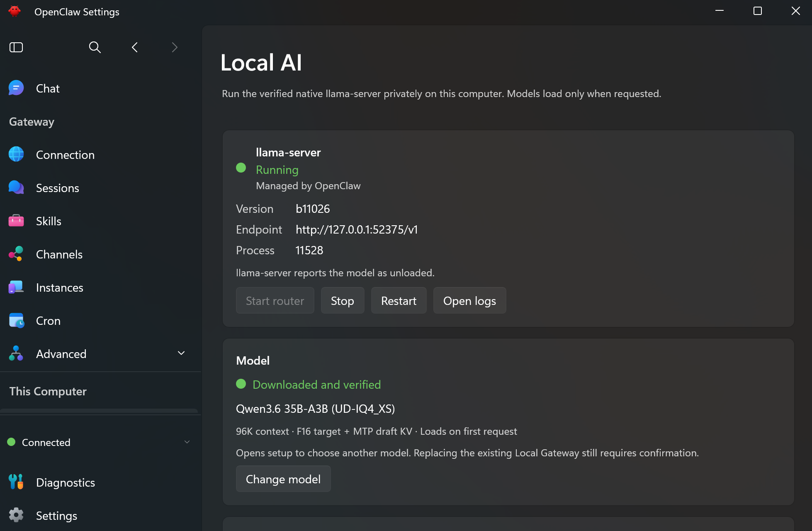Click the Local AI page heading
This screenshot has width=812, height=531.
click(x=261, y=63)
